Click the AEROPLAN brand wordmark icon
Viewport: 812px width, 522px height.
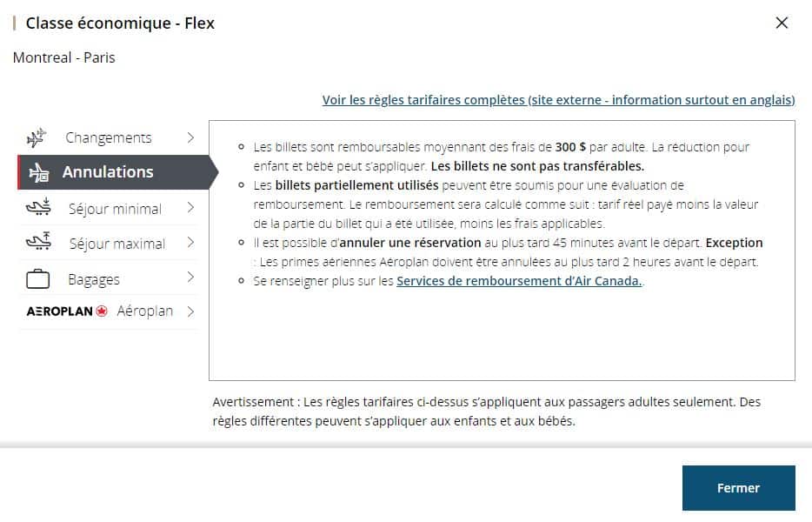coord(61,311)
